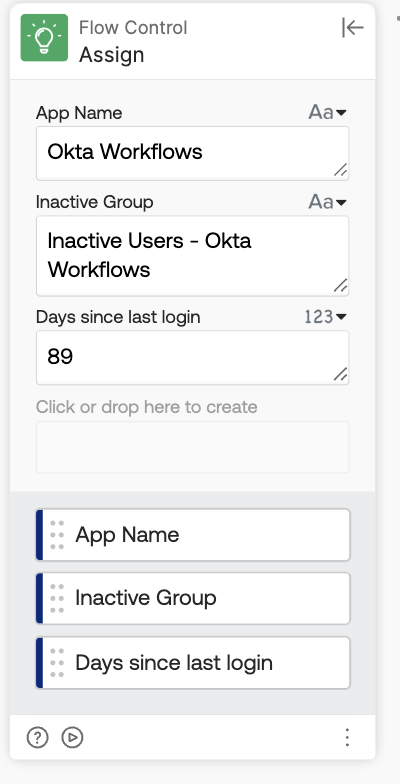Open the App Name text type dropdown

328,112
